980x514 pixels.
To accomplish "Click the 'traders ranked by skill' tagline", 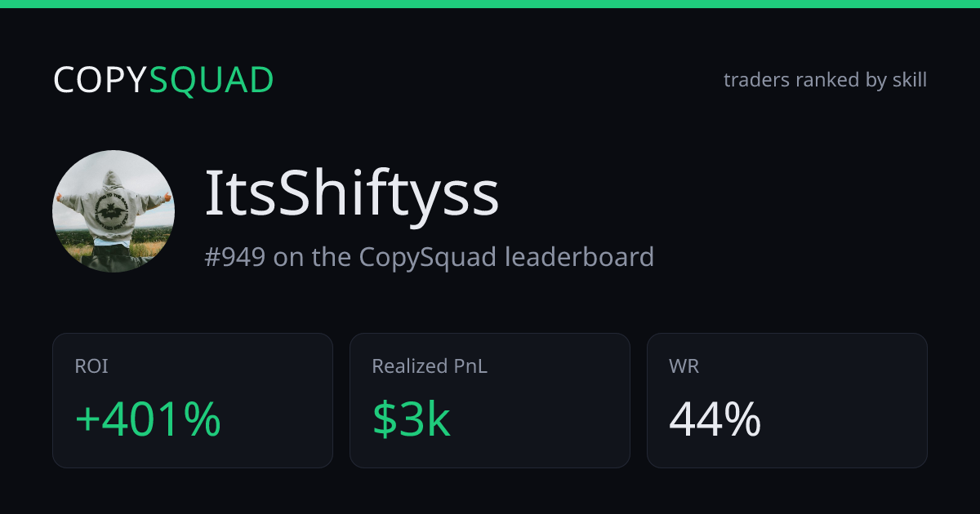I will (825, 80).
